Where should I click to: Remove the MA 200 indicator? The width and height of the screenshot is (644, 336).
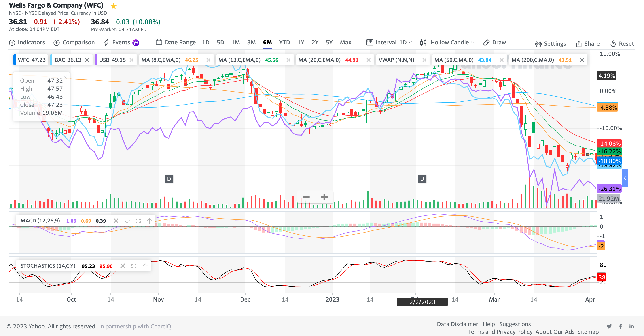click(582, 60)
